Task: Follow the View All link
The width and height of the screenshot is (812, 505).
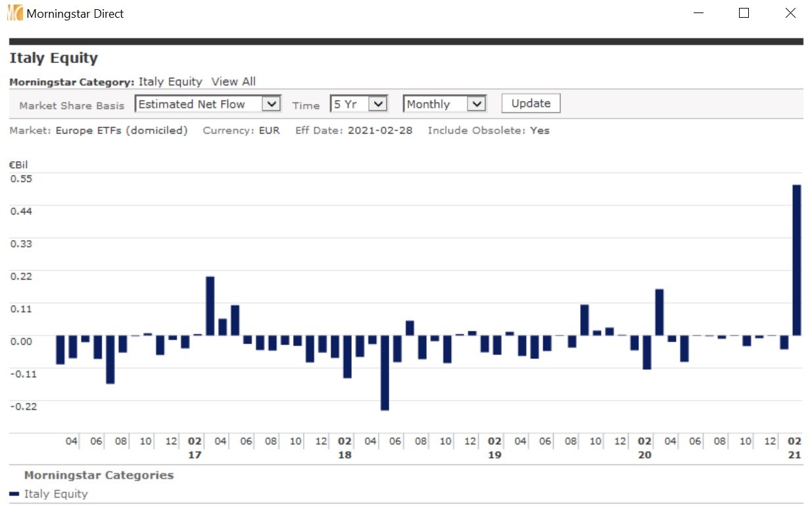Action: click(x=233, y=82)
